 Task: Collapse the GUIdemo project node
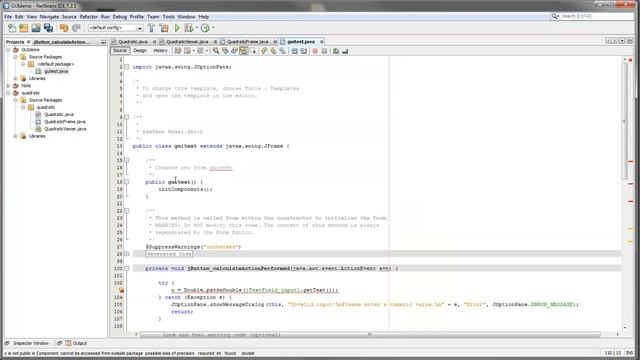point(8,50)
